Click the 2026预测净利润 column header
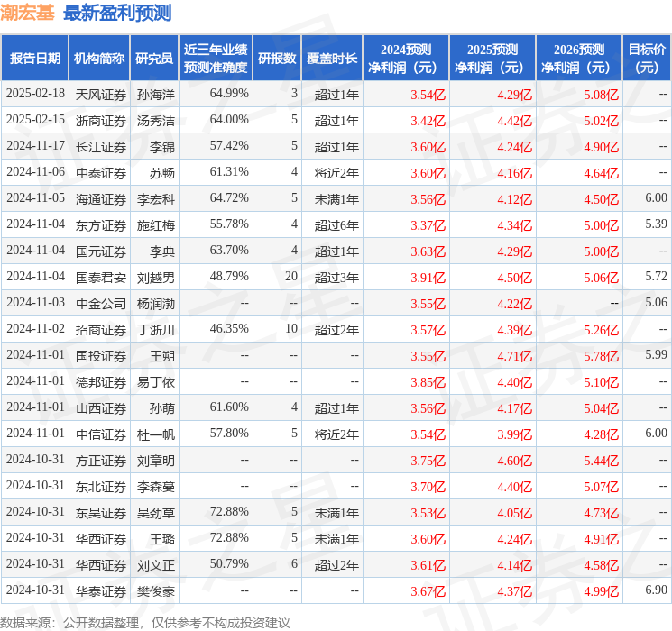This screenshot has height=631, width=672. pyautogui.click(x=578, y=59)
